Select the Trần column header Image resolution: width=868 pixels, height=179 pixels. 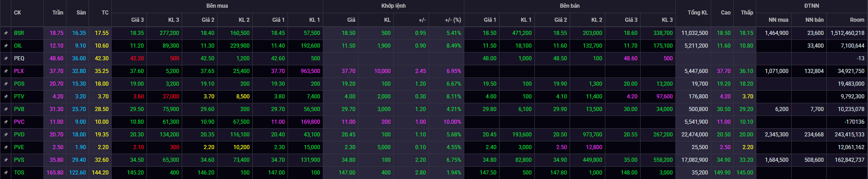pos(58,13)
